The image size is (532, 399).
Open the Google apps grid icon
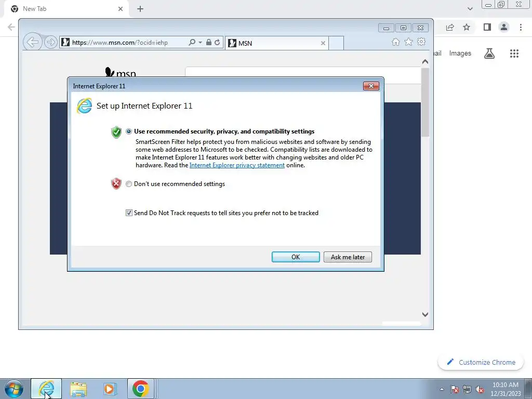tap(514, 54)
